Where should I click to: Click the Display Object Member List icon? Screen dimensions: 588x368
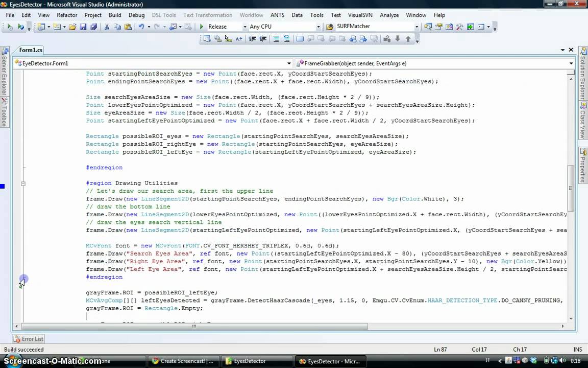[x=207, y=38]
